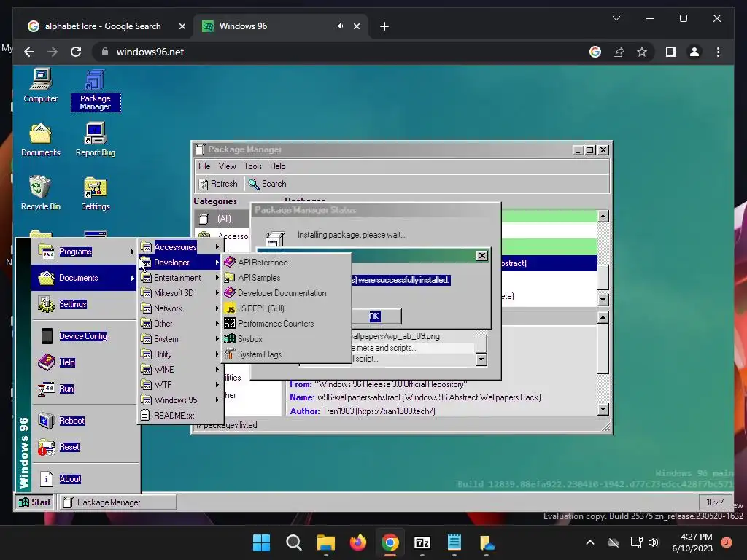The image size is (747, 560).
Task: Mute the Windows 96 tab audio
Action: [341, 26]
